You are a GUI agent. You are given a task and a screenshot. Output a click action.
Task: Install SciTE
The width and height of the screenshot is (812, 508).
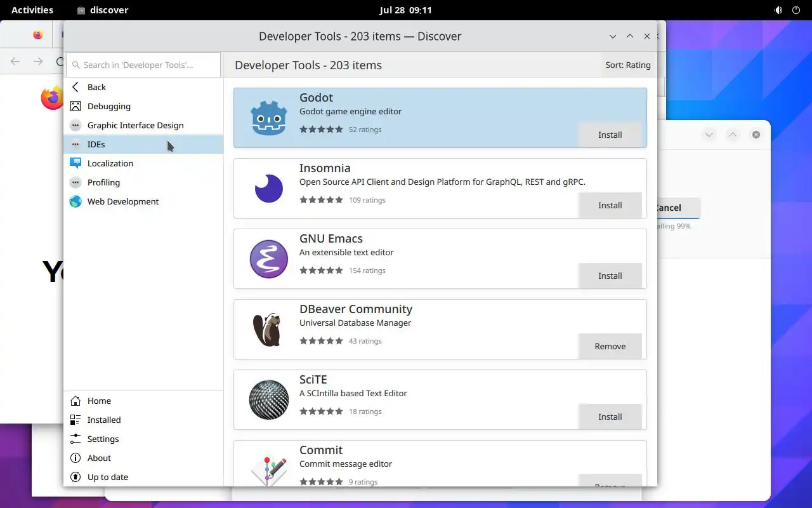point(610,417)
